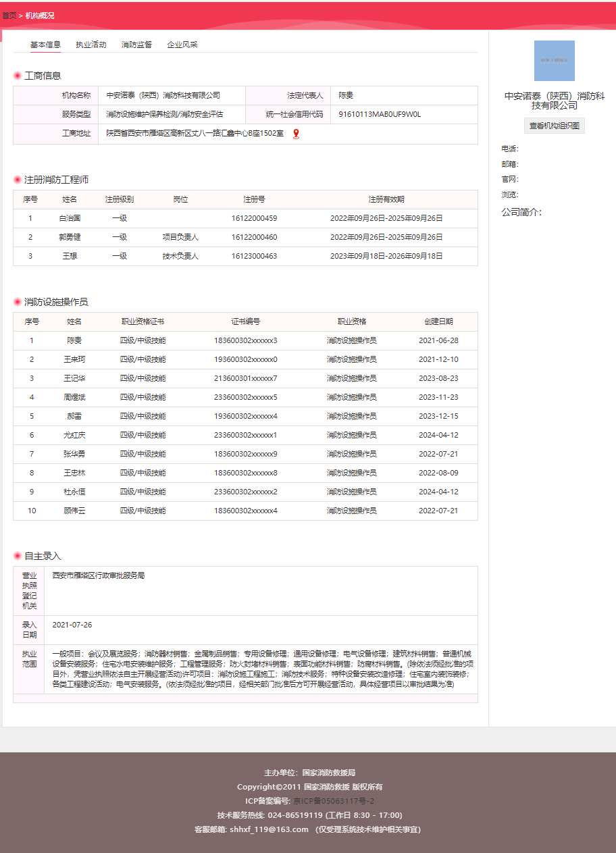Screen dimensions: 616x853
Task: Select operator name 张华勇
Action: pyautogui.click(x=74, y=454)
